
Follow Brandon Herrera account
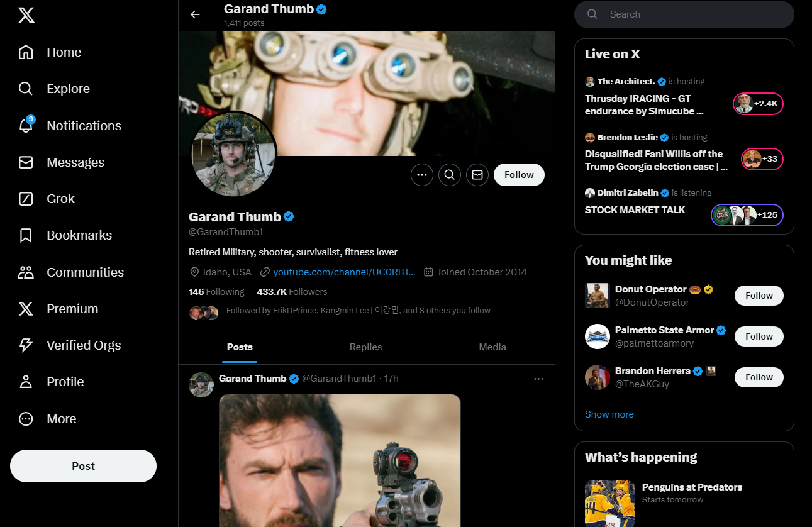click(x=759, y=377)
